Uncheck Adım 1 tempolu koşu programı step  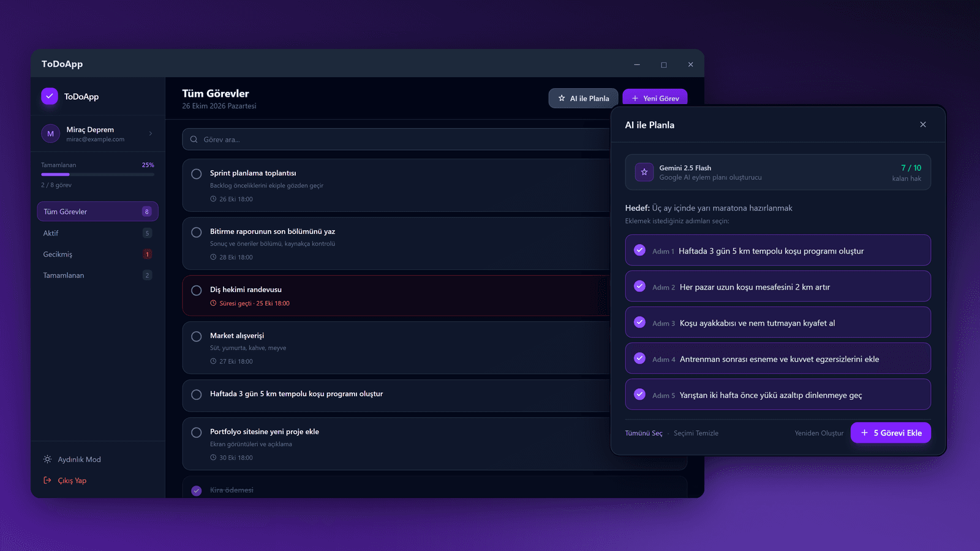coord(639,250)
